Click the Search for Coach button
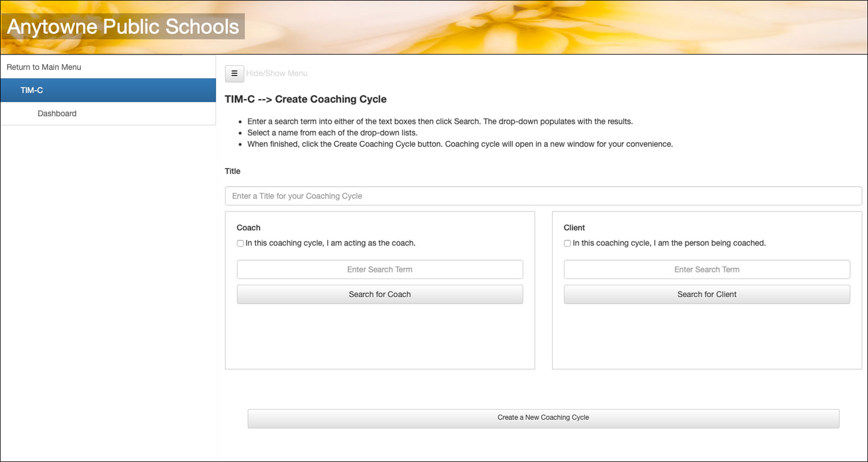868x462 pixels. [x=380, y=294]
